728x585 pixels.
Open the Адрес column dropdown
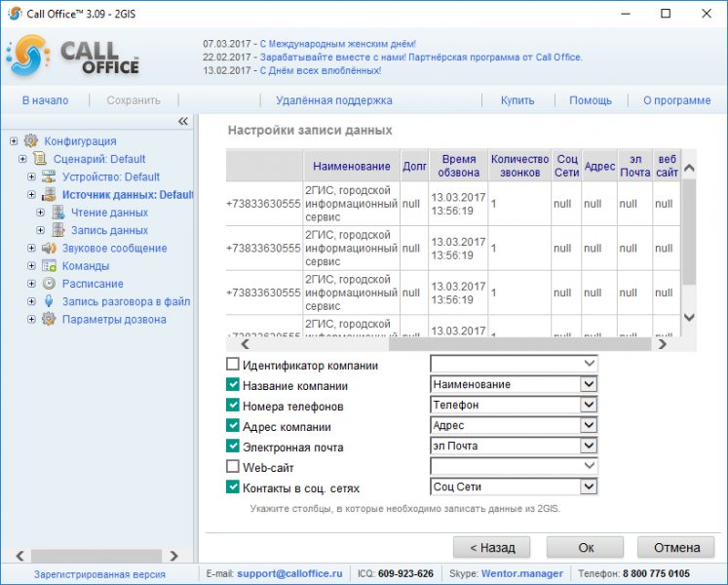[589, 425]
